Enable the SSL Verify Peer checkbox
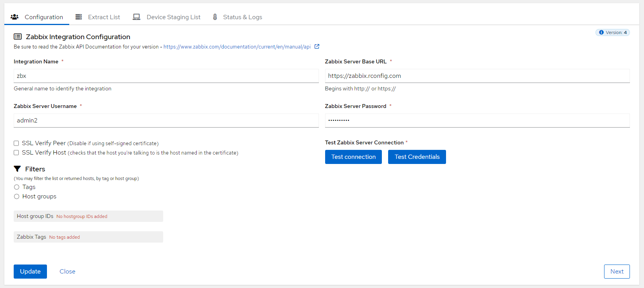 click(16, 143)
